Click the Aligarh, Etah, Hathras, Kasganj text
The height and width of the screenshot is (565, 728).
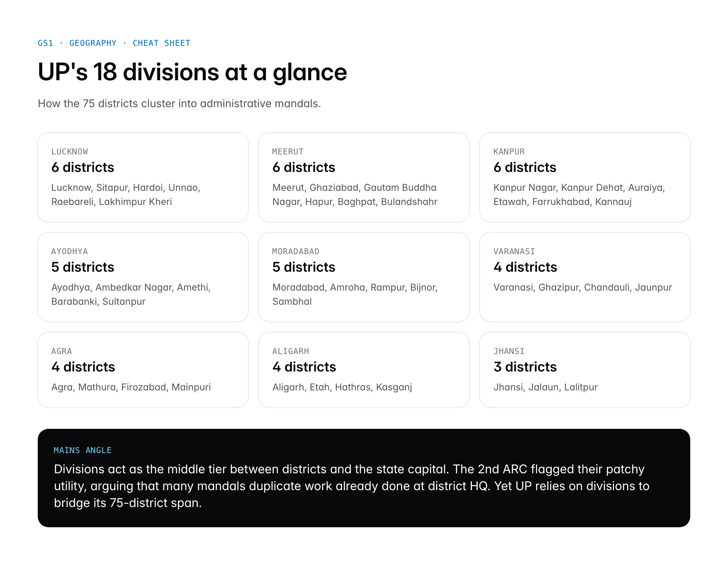tap(342, 387)
